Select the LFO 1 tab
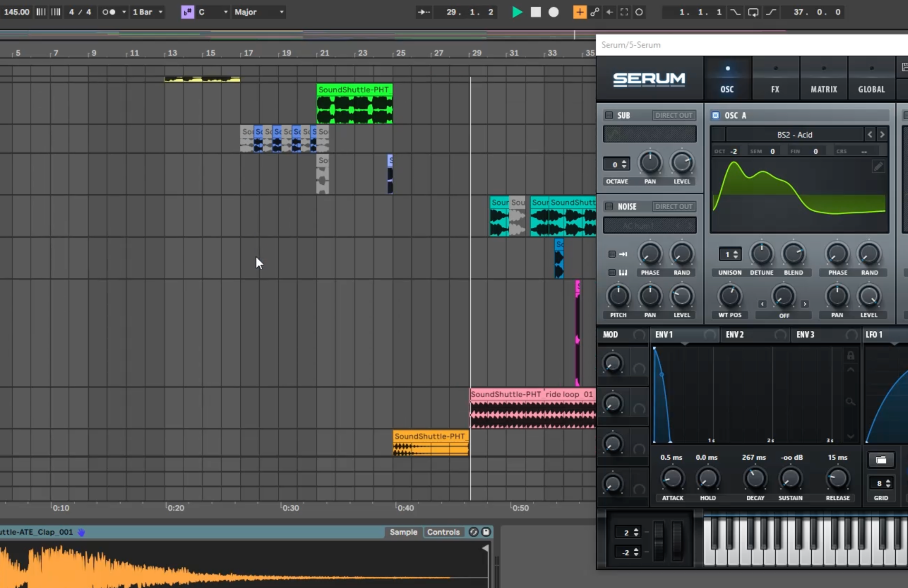The image size is (908, 588). [885, 334]
